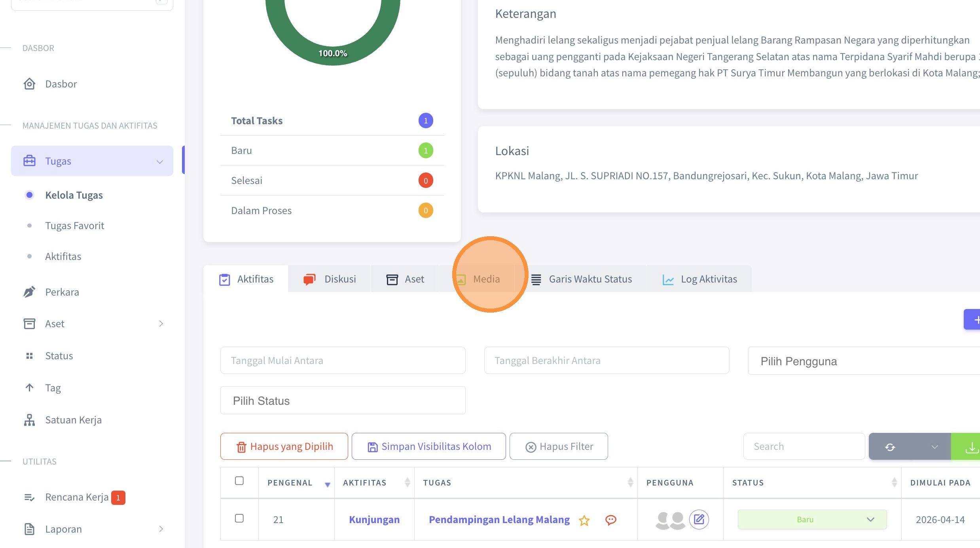Viewport: 980px width, 548px height.
Task: Click the Aset archive icon in sidebar
Action: tap(29, 324)
